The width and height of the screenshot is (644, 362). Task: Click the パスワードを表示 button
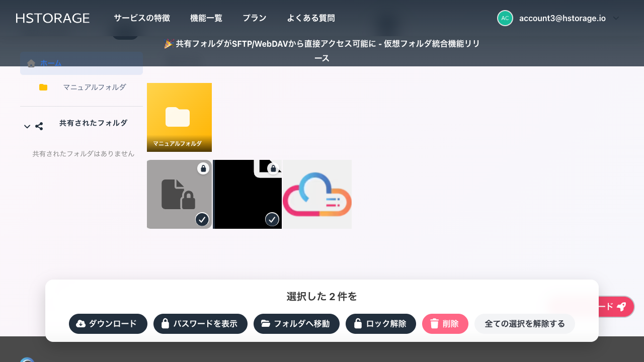click(x=200, y=324)
